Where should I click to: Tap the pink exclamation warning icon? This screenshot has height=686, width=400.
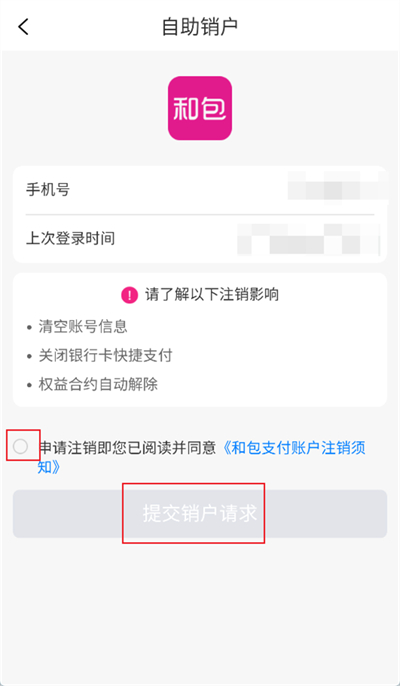pos(129,295)
